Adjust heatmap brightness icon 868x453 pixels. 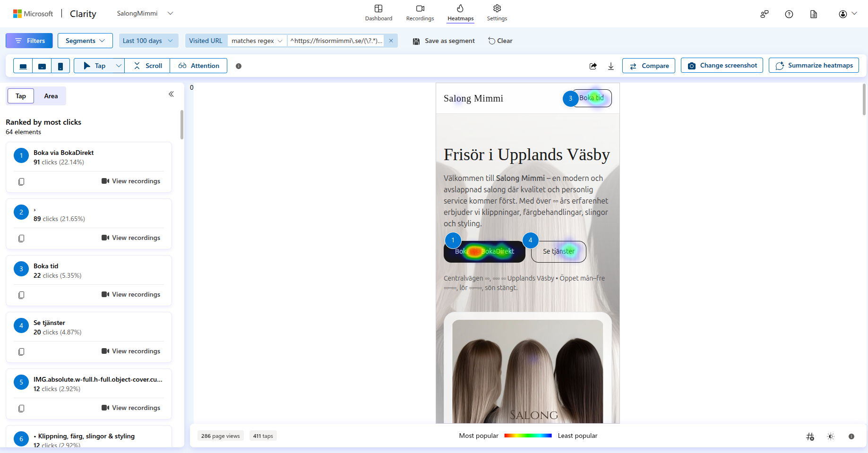tap(831, 436)
